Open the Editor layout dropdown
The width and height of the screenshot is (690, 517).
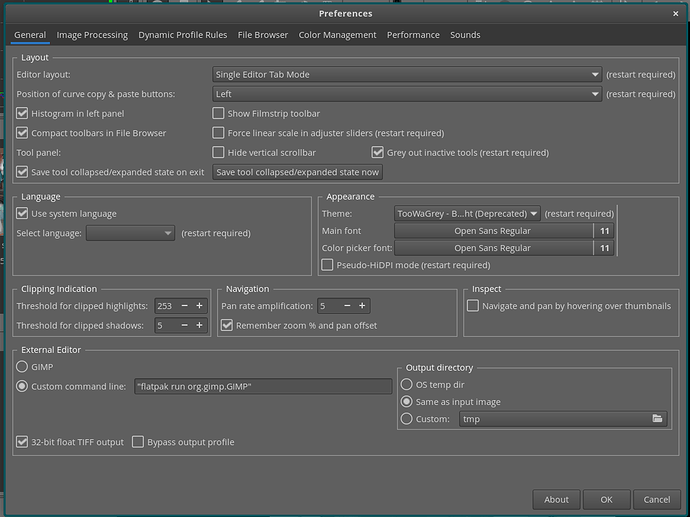(x=406, y=75)
